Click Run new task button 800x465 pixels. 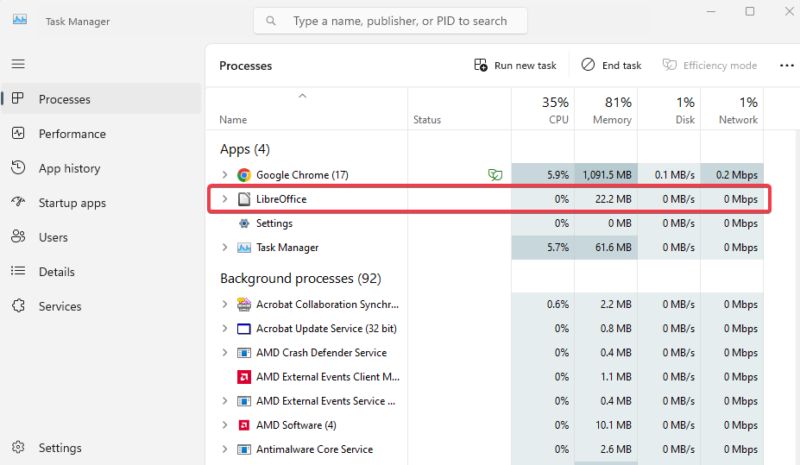pos(515,65)
